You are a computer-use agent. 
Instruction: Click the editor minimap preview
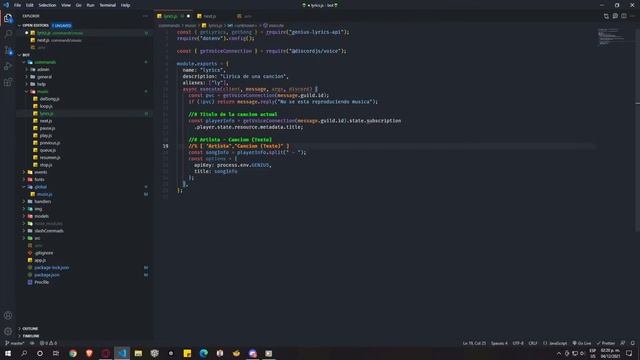point(611,37)
